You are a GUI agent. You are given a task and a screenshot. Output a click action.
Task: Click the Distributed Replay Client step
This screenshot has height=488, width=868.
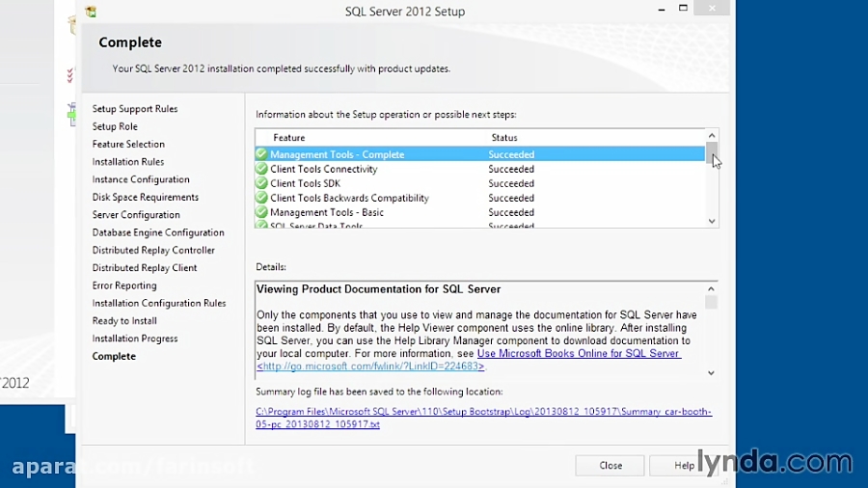point(145,268)
